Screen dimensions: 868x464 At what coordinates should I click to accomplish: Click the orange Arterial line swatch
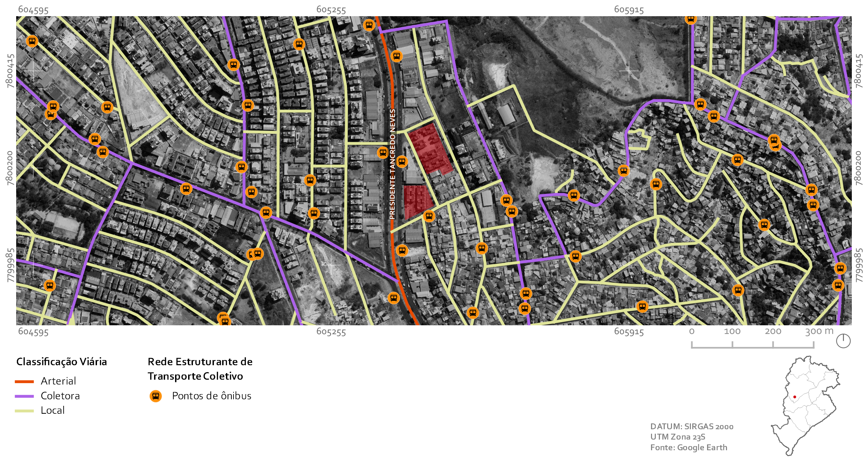pyautogui.click(x=24, y=381)
